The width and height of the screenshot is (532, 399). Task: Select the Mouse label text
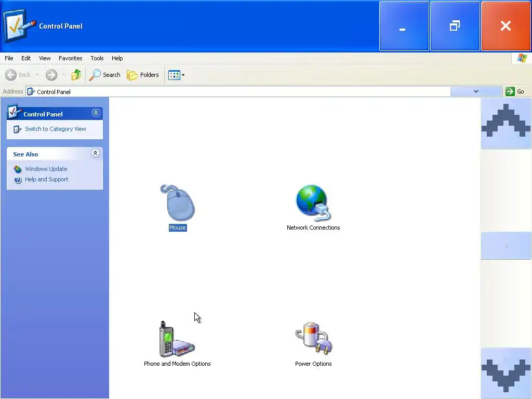pos(178,228)
